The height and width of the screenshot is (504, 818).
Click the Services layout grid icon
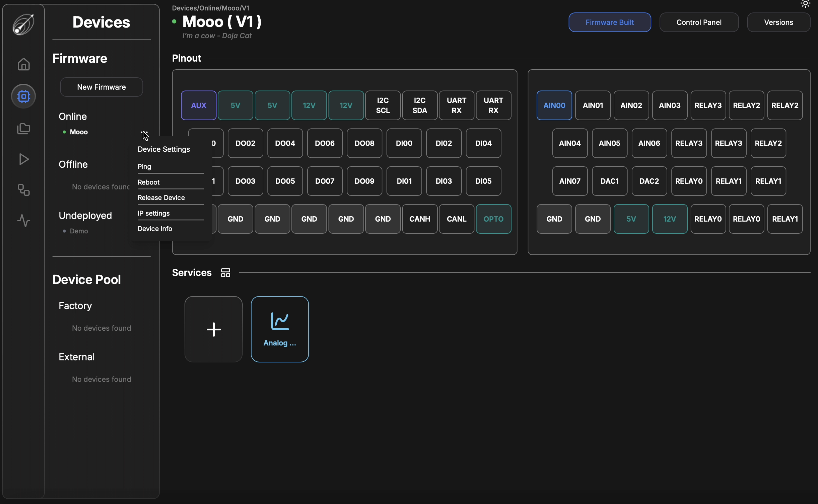[226, 273]
